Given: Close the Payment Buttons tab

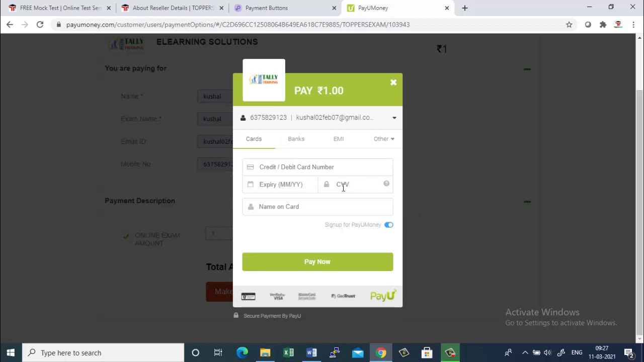Looking at the screenshot, I should tap(334, 8).
